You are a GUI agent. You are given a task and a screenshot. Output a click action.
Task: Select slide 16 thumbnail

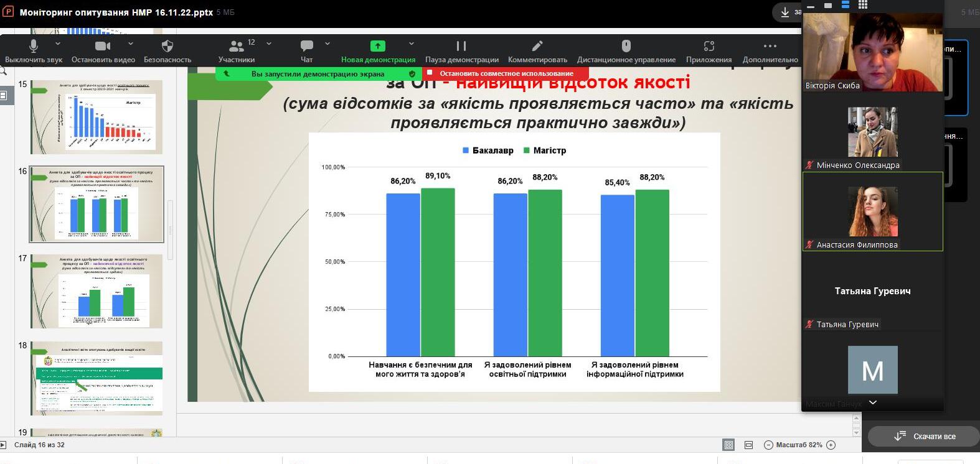(97, 204)
